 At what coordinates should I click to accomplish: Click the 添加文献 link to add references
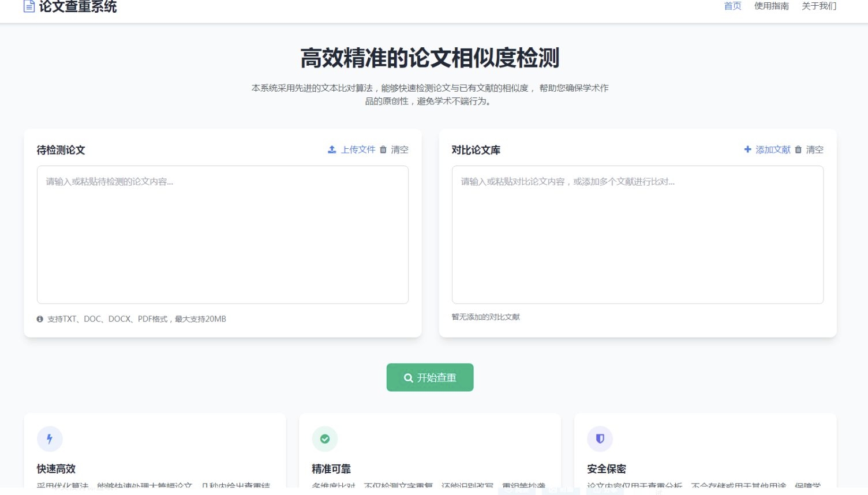click(773, 149)
